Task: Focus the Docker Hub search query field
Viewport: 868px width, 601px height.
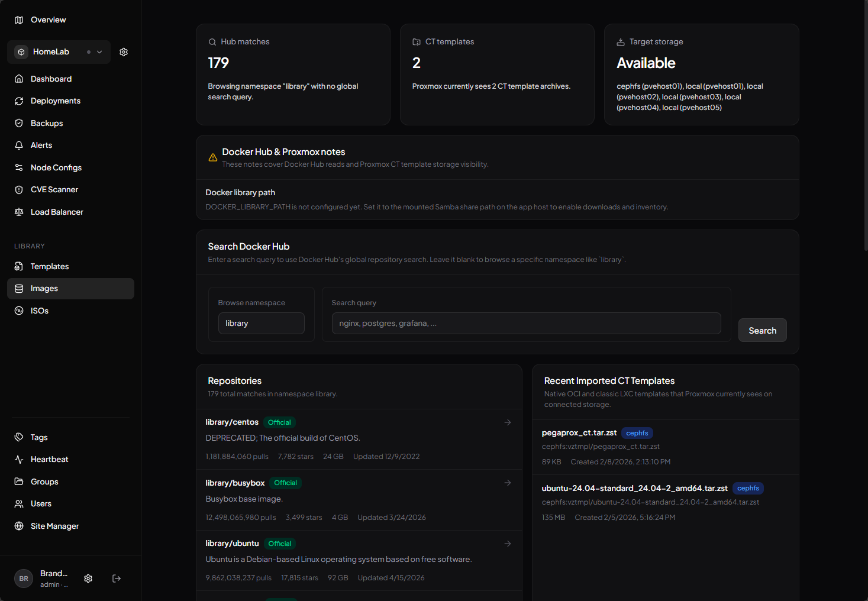Action: tap(526, 324)
